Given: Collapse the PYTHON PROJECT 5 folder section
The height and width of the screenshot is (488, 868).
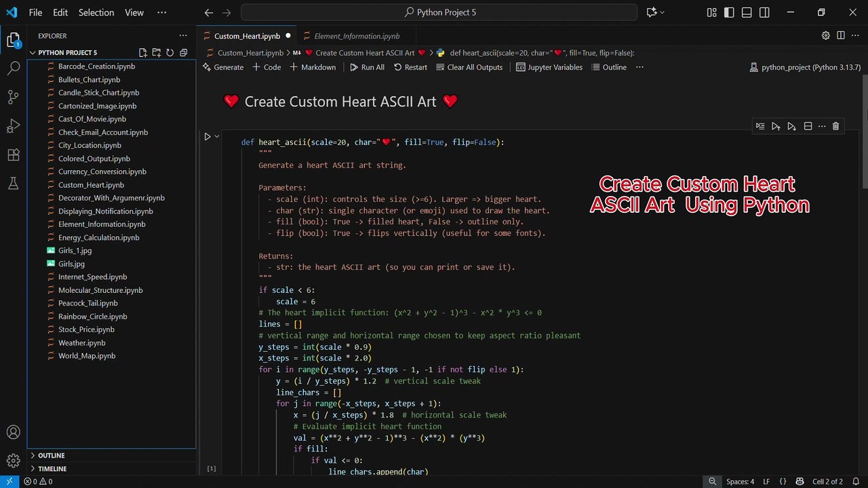Looking at the screenshot, I should point(67,52).
